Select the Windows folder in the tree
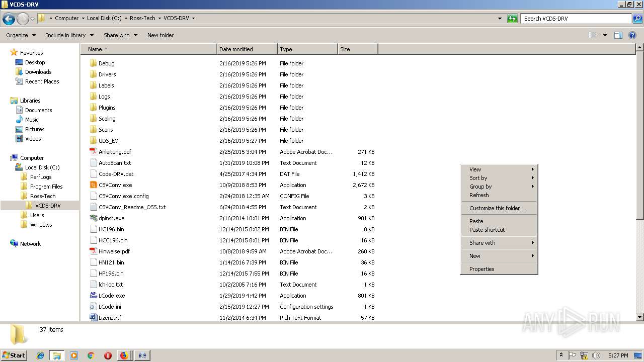644x362 pixels. coord(41,225)
